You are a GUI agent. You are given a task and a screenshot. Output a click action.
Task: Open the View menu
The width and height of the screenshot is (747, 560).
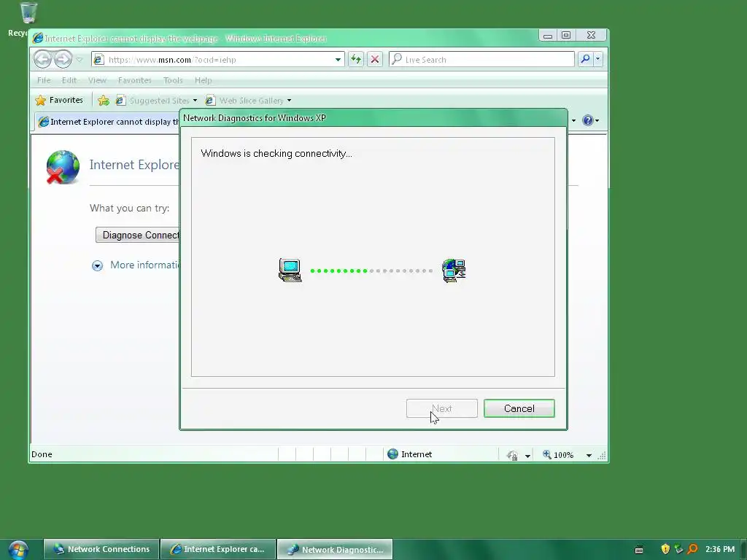[97, 80]
